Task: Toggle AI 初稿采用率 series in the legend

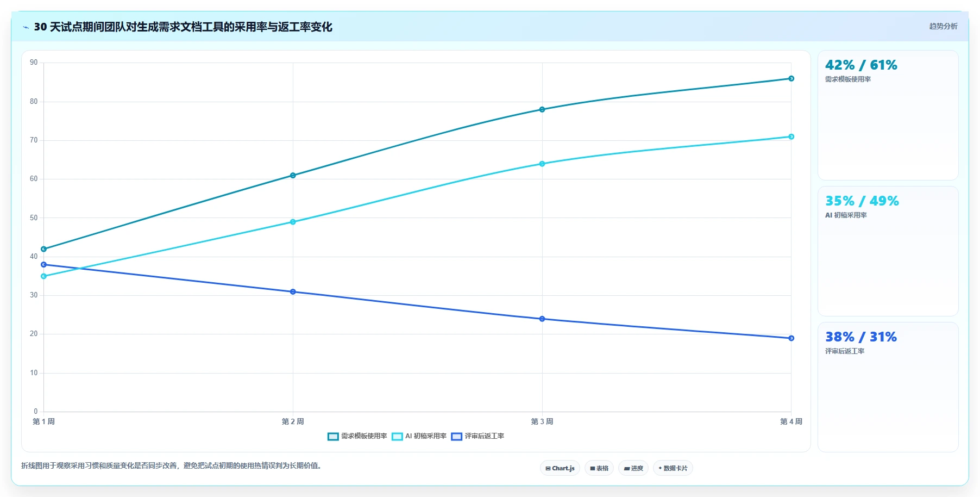Action: pos(419,436)
